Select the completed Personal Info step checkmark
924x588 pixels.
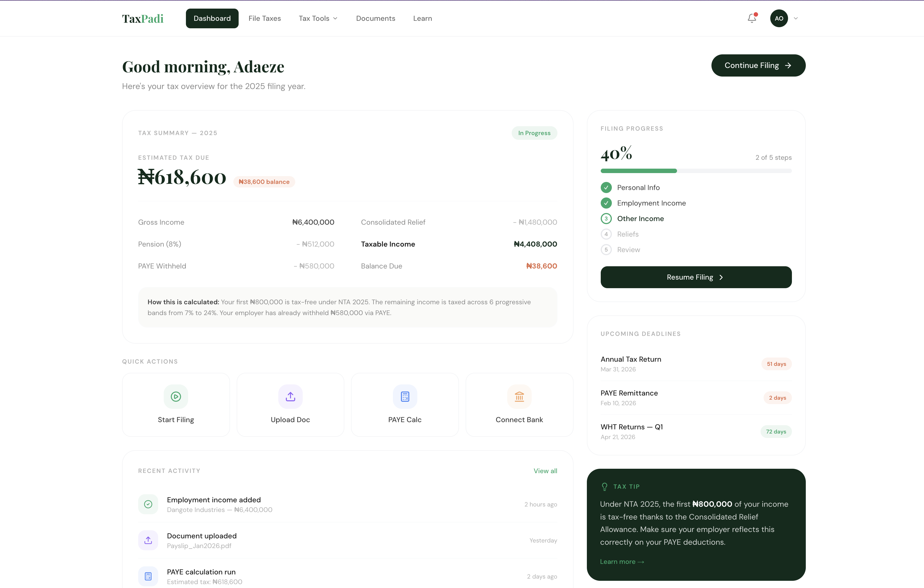coord(606,187)
